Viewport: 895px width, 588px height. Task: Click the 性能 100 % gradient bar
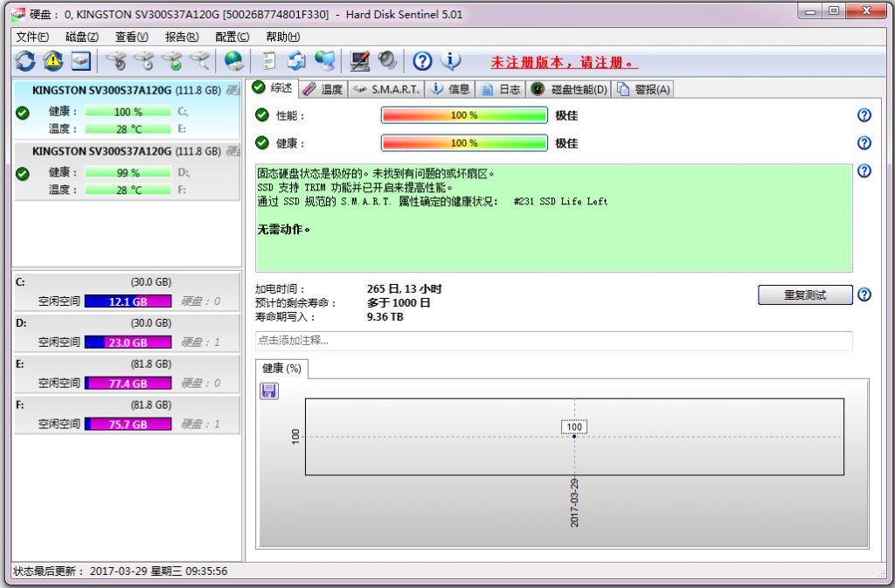464,115
